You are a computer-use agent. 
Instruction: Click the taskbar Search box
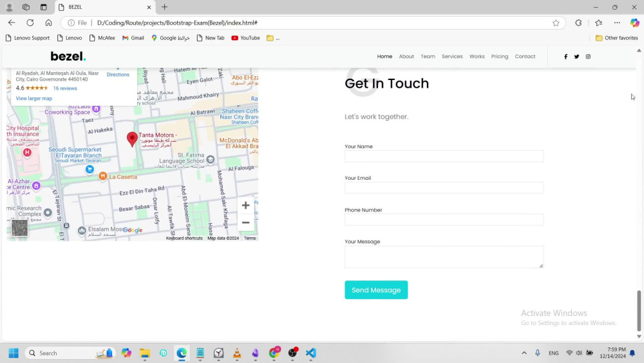tap(70, 353)
